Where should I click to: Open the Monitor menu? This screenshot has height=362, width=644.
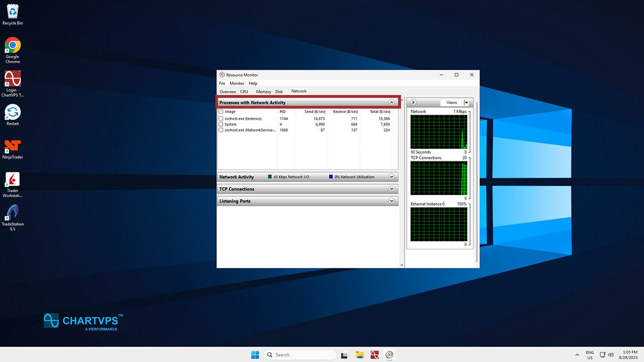pyautogui.click(x=236, y=83)
